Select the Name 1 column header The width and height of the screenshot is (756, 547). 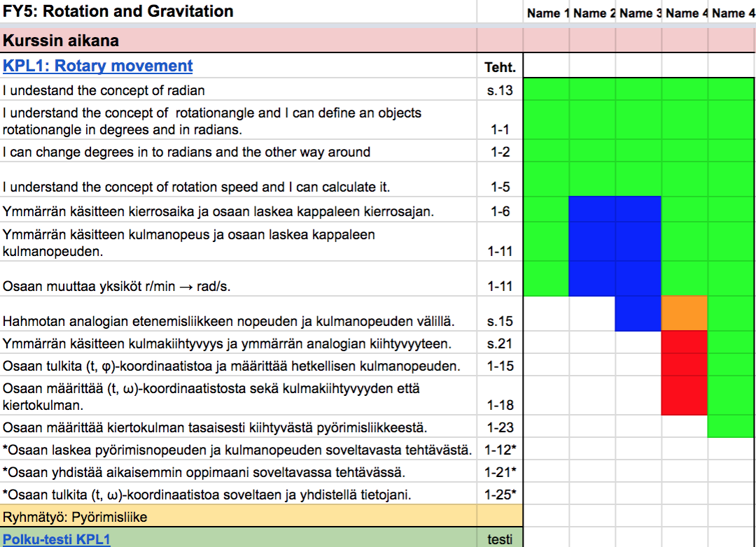pyautogui.click(x=546, y=13)
